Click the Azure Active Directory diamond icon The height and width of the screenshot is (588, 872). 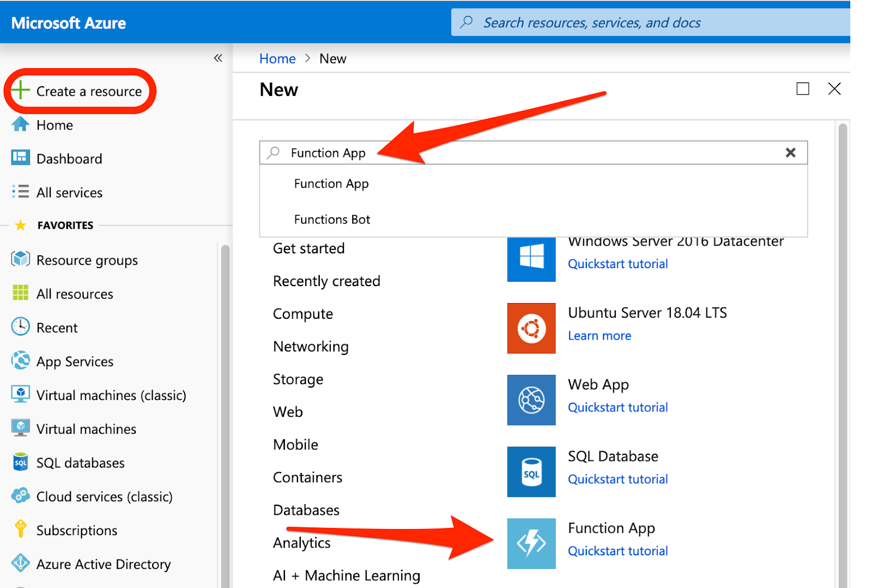click(x=21, y=563)
